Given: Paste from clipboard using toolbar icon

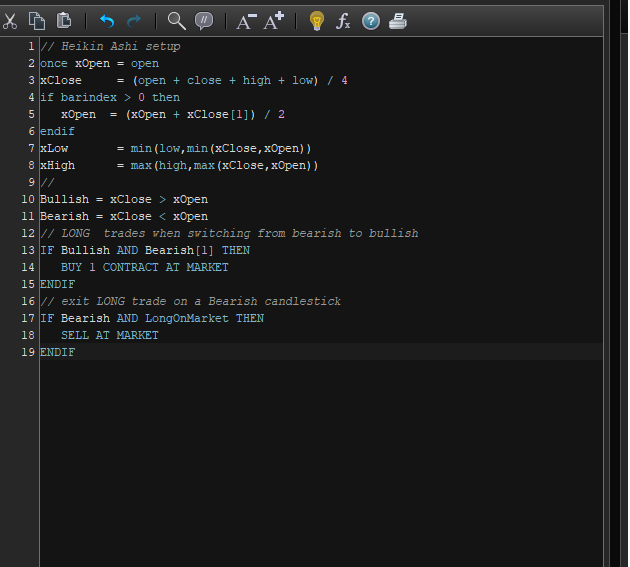Looking at the screenshot, I should click(x=63, y=21).
